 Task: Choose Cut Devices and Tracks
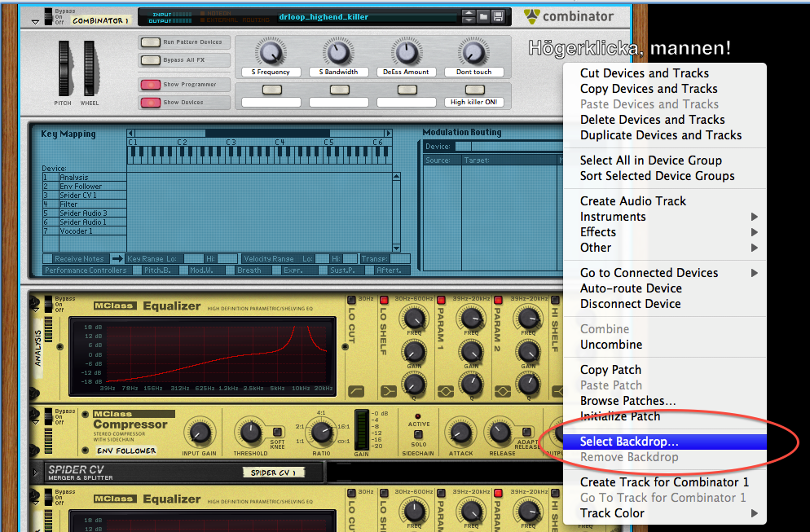665,73
